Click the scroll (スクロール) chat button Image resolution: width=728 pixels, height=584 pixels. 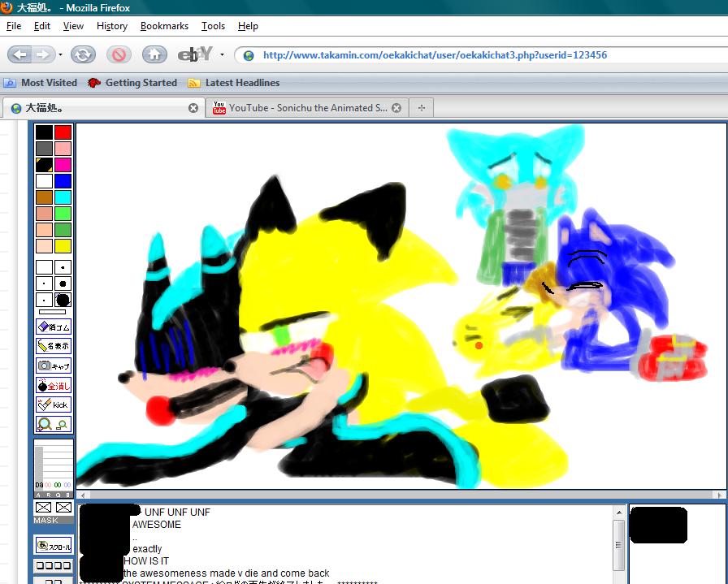tap(53, 545)
